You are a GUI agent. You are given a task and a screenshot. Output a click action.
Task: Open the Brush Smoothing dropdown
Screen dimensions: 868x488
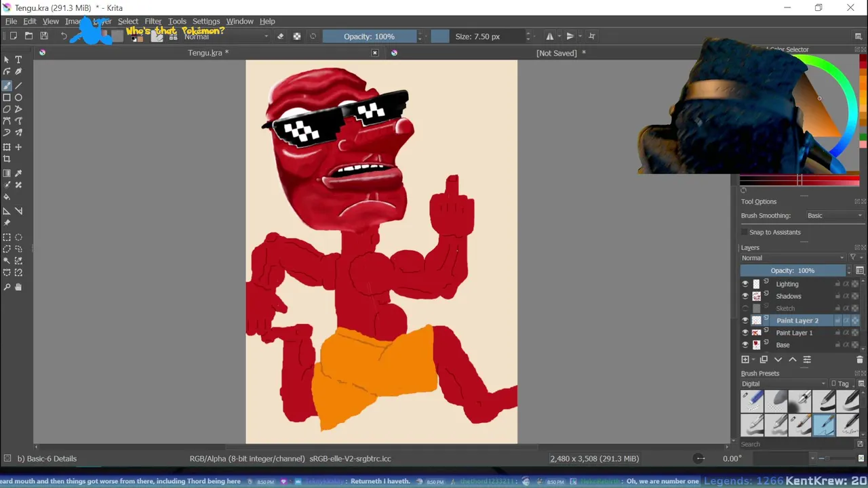835,216
